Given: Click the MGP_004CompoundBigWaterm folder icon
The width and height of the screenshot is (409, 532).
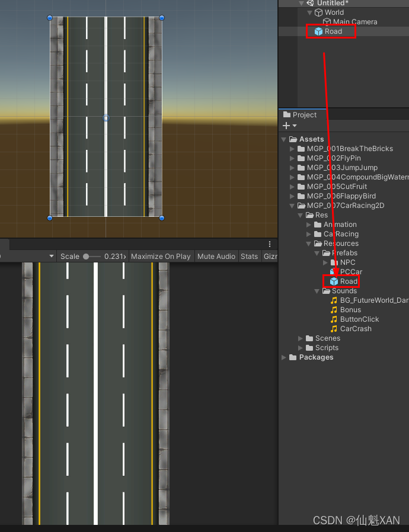Looking at the screenshot, I should coord(301,177).
